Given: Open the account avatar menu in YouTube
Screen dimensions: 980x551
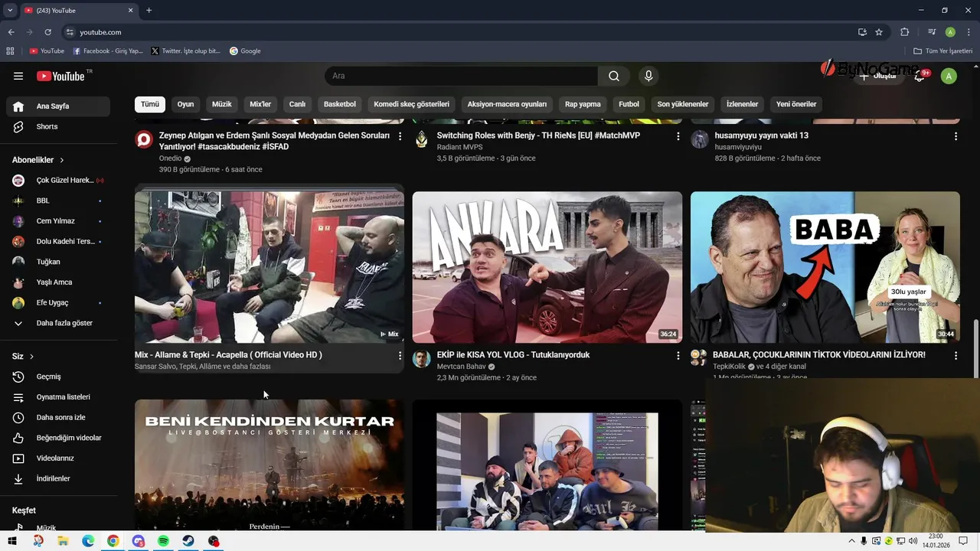Looking at the screenshot, I should (x=949, y=76).
